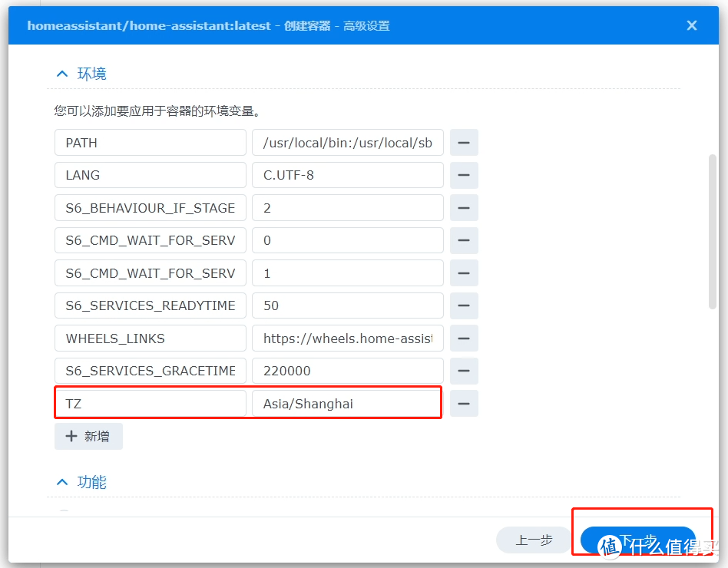
Task: Select the 220000 value input field
Action: 347,371
